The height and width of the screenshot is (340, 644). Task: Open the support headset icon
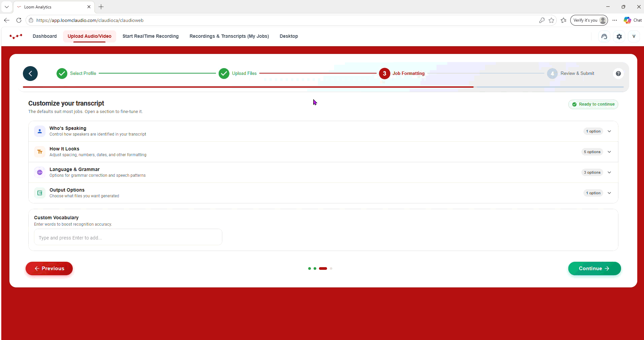pos(604,36)
